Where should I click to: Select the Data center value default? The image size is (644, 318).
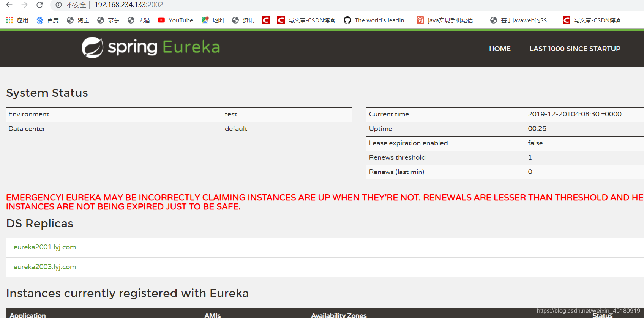click(236, 129)
